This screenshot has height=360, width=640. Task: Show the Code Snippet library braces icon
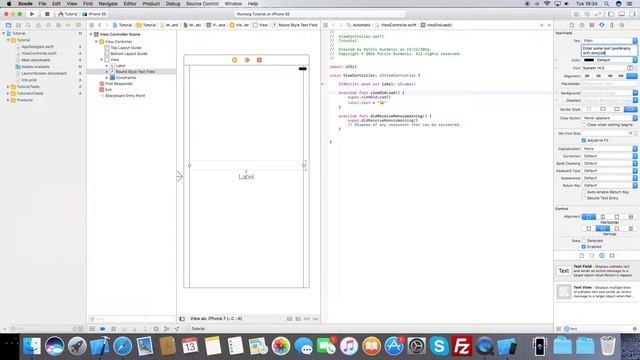(x=592, y=256)
